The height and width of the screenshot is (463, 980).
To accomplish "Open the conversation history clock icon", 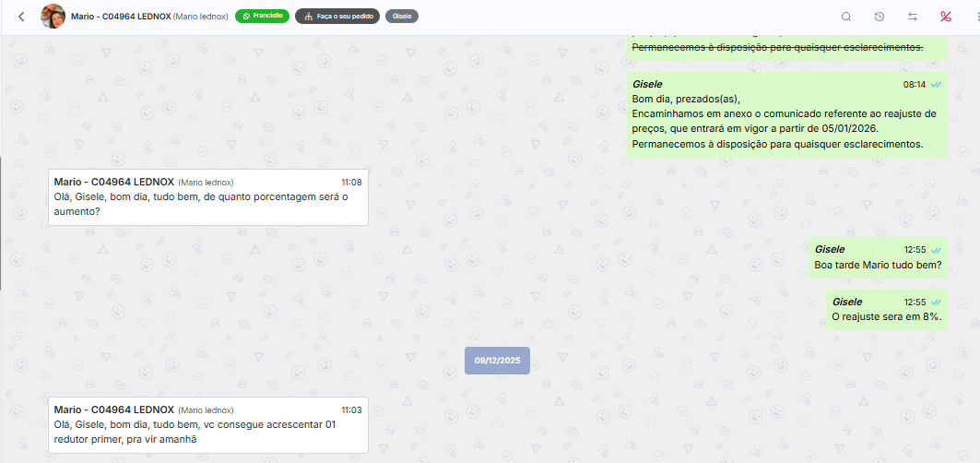I will [880, 17].
